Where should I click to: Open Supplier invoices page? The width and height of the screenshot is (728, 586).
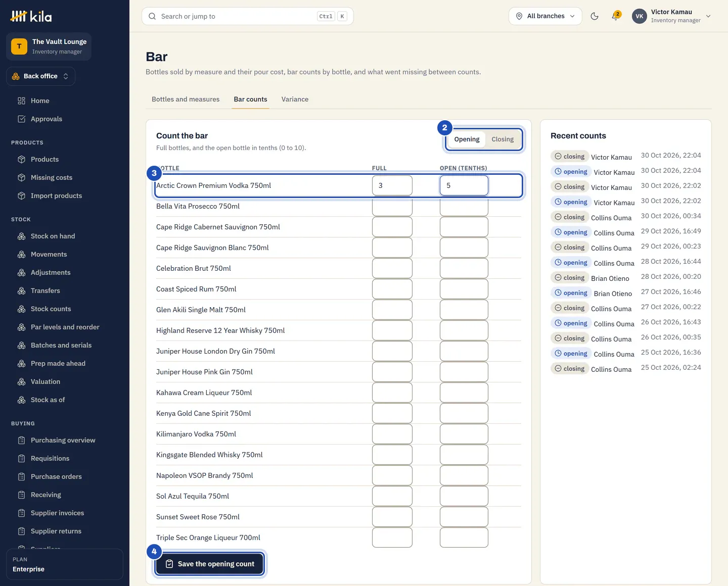click(x=57, y=513)
